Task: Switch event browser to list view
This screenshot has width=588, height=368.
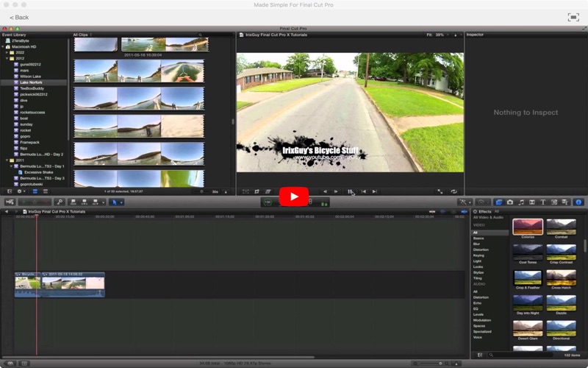Action: 44,191
